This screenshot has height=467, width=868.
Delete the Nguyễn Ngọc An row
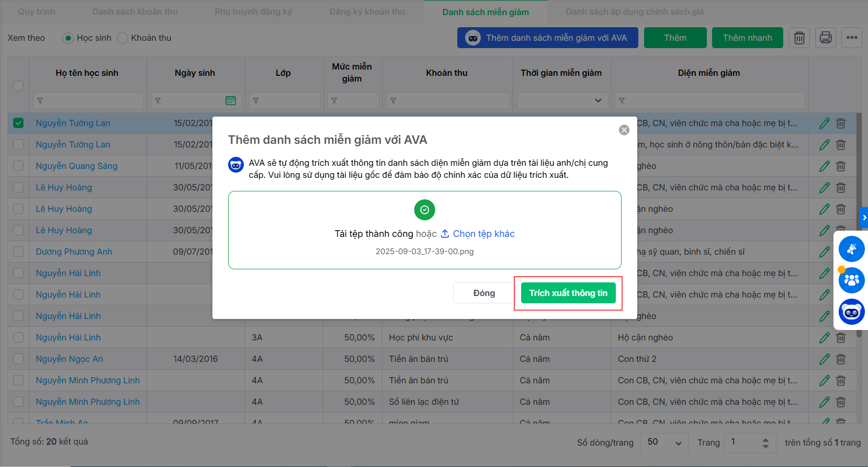point(841,359)
